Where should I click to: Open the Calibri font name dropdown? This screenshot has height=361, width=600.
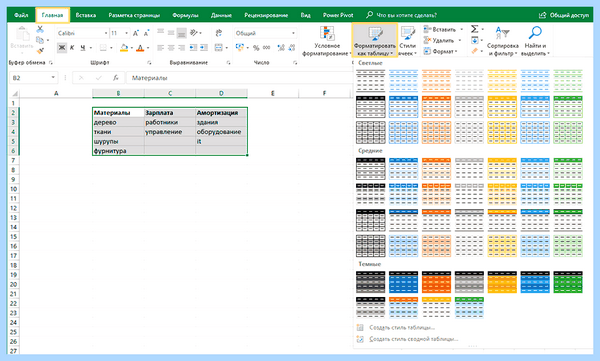106,33
